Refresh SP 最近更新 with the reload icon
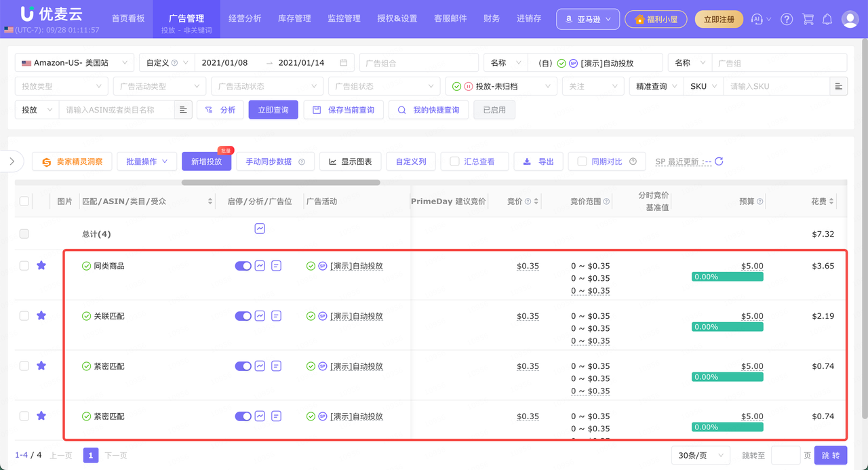This screenshot has height=470, width=868. coord(719,161)
